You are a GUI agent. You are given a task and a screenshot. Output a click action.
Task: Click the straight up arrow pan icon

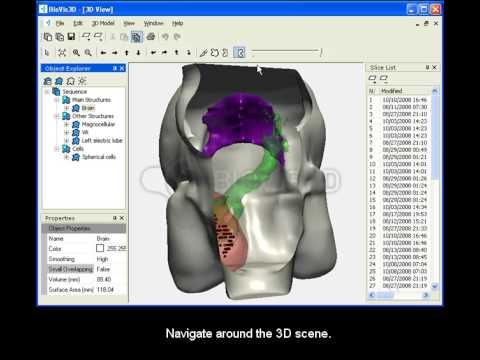click(x=127, y=53)
